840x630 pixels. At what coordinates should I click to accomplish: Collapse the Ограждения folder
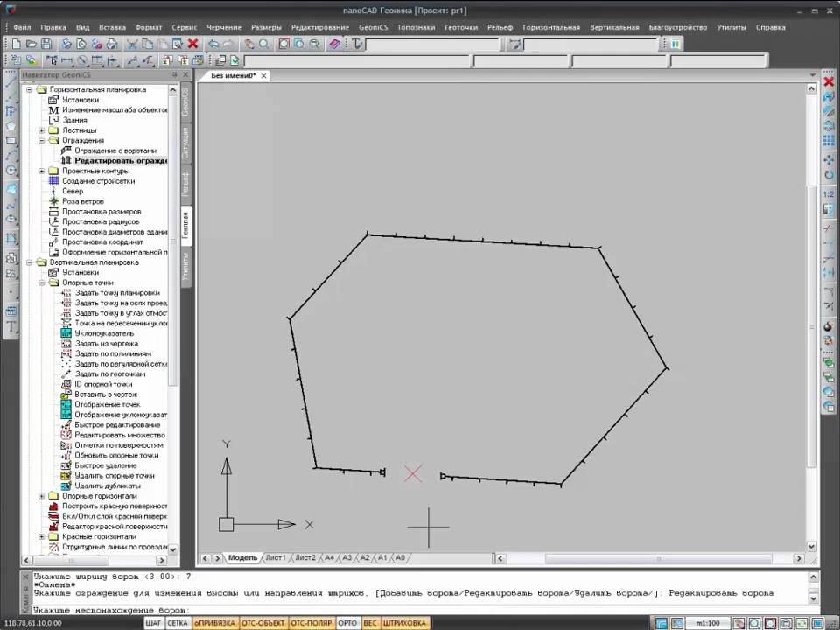(42, 140)
